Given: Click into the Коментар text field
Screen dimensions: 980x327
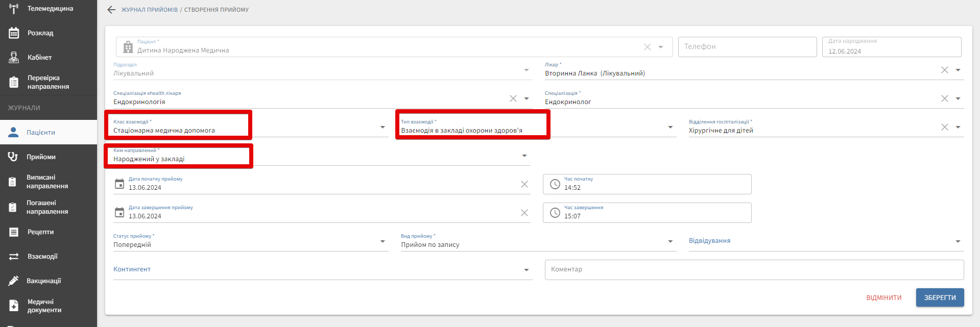Looking at the screenshot, I should [753, 269].
